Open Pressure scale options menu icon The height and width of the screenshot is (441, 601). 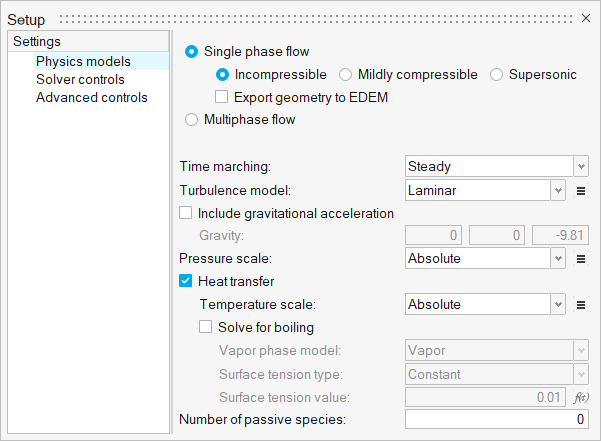tap(581, 259)
